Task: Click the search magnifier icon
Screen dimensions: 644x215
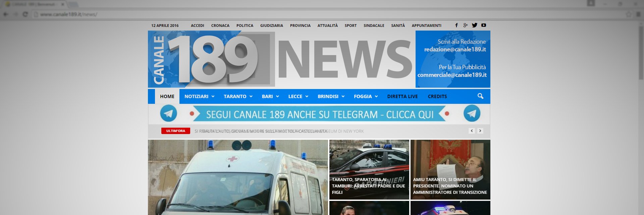Action: pos(480,96)
